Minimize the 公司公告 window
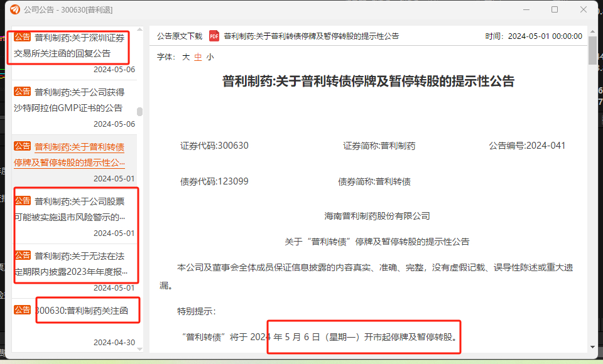 coord(526,9)
